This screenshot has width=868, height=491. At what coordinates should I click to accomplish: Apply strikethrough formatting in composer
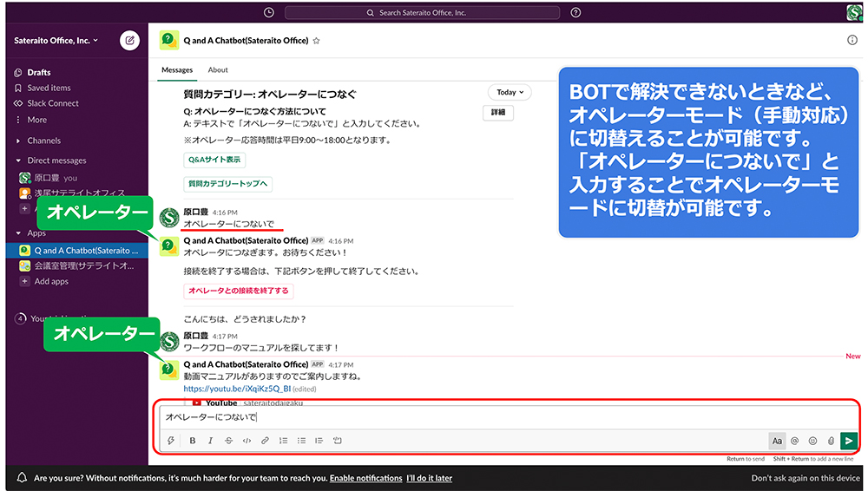pyautogui.click(x=228, y=441)
